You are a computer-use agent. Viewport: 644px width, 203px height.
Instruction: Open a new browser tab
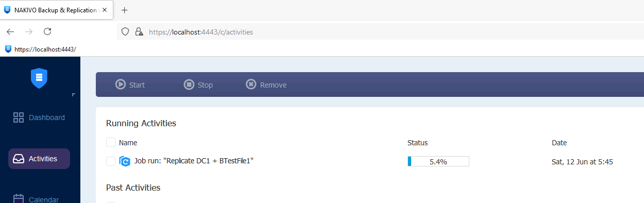coord(124,10)
